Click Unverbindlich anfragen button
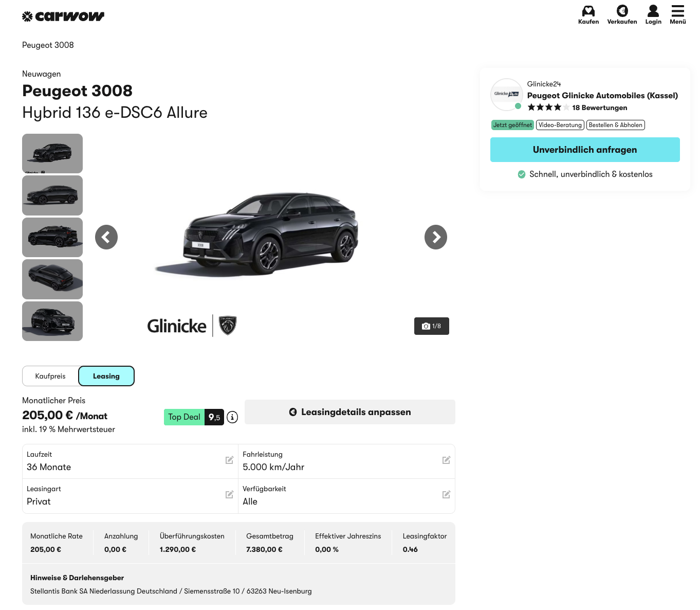The image size is (700, 610). tap(585, 150)
